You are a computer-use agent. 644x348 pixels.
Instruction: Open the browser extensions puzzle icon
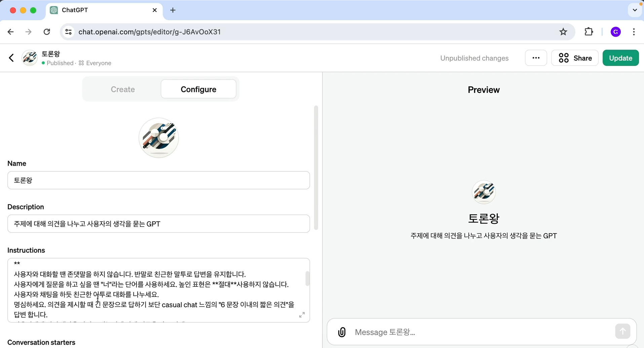point(589,32)
